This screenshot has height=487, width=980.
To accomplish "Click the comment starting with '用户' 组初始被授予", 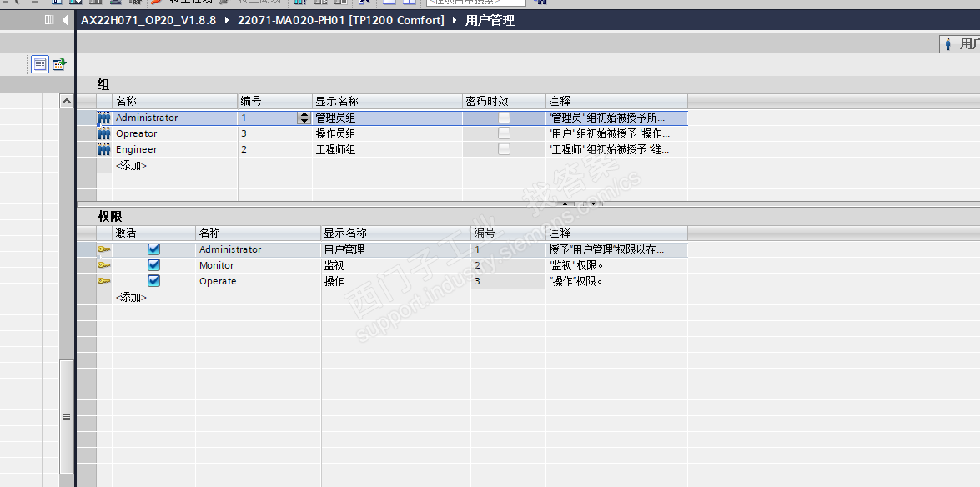I will pyautogui.click(x=617, y=133).
